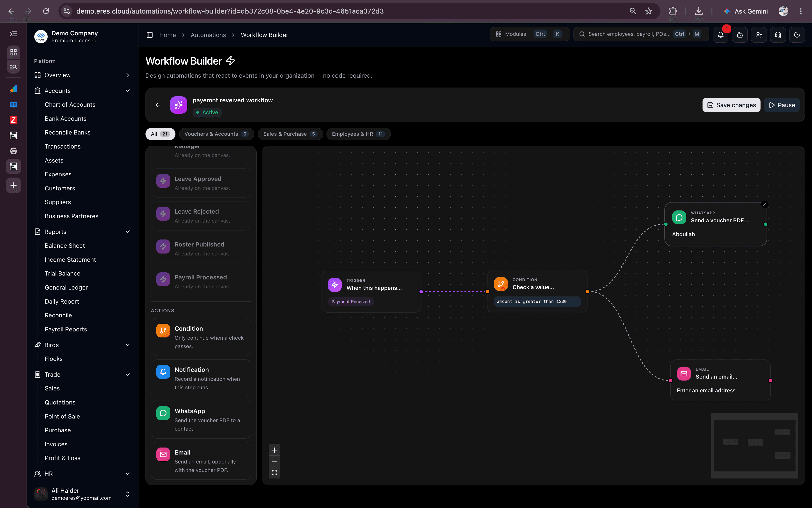This screenshot has height=508, width=812.
Task: Click Save changes button
Action: 731,105
